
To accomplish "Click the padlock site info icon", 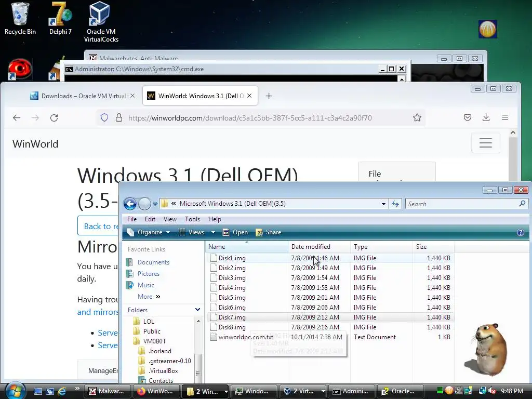I will coord(119,118).
